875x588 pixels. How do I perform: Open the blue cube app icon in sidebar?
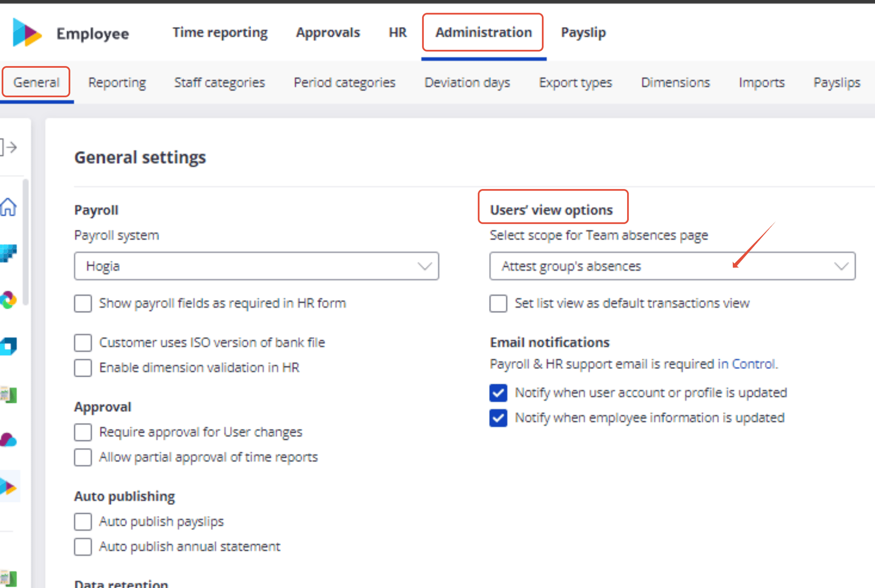pos(8,346)
